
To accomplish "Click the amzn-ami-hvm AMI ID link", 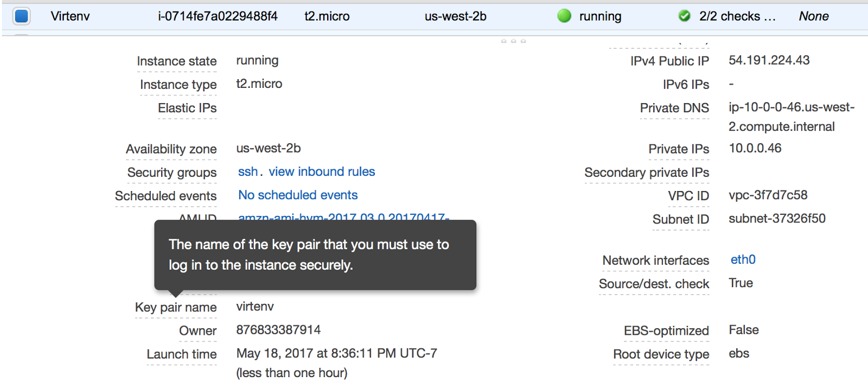I will point(343,217).
